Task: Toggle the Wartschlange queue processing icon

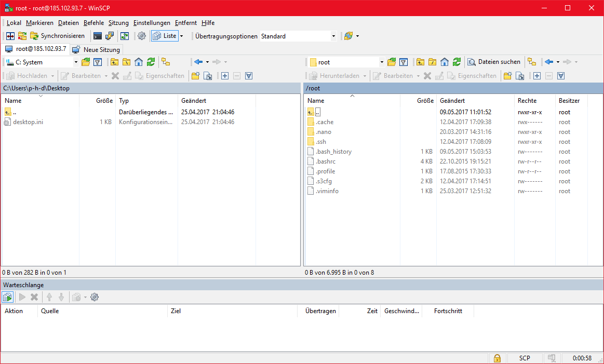Action: click(x=7, y=296)
